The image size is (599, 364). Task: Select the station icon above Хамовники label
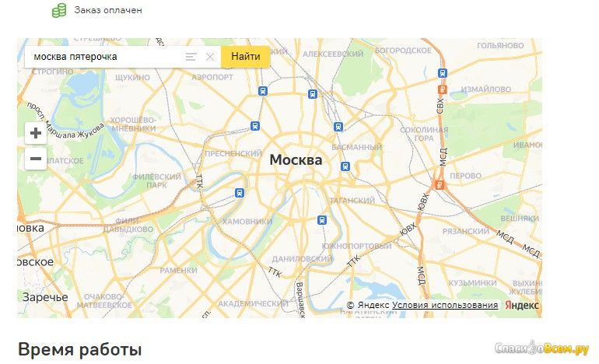pos(240,193)
